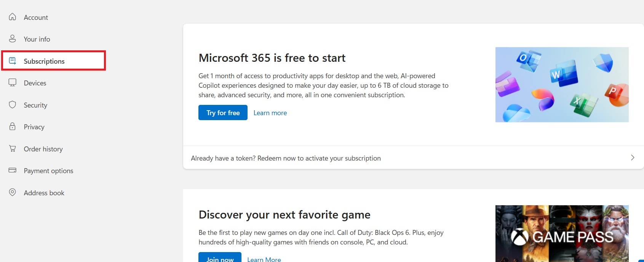Viewport: 644px width, 262px height.
Task: Click 'Already have a token? Redeem now' text
Action: 286,158
